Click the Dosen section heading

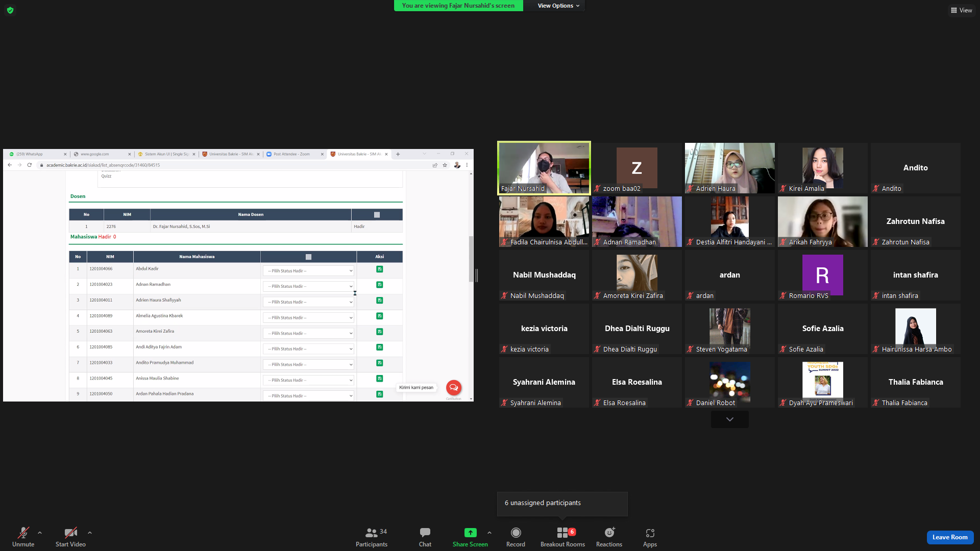click(78, 196)
